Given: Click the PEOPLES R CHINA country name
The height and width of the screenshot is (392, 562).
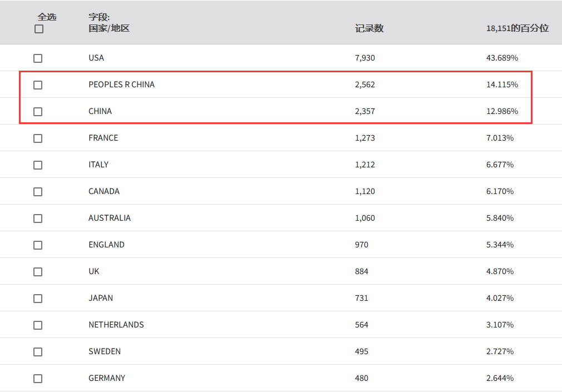Looking at the screenshot, I should tap(121, 85).
